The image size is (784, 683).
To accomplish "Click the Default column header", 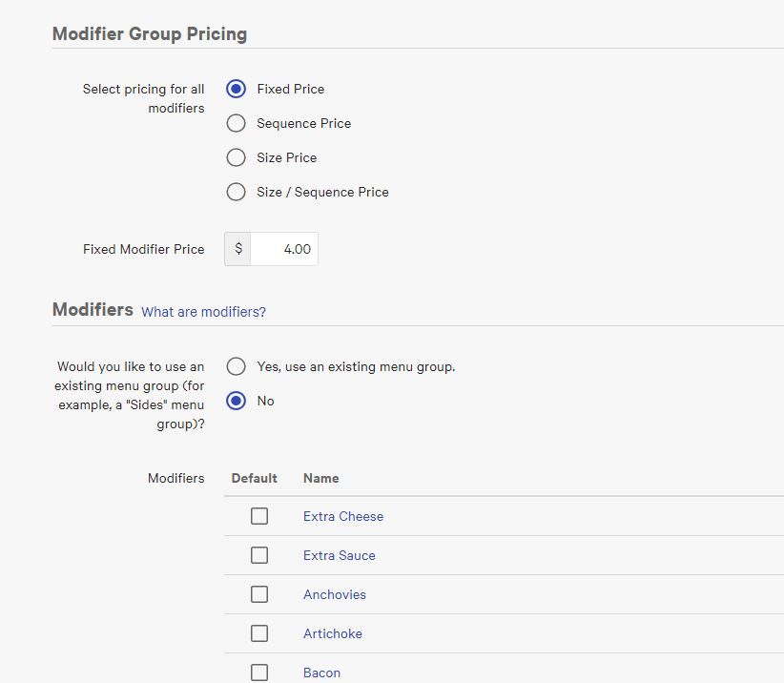I will (254, 478).
